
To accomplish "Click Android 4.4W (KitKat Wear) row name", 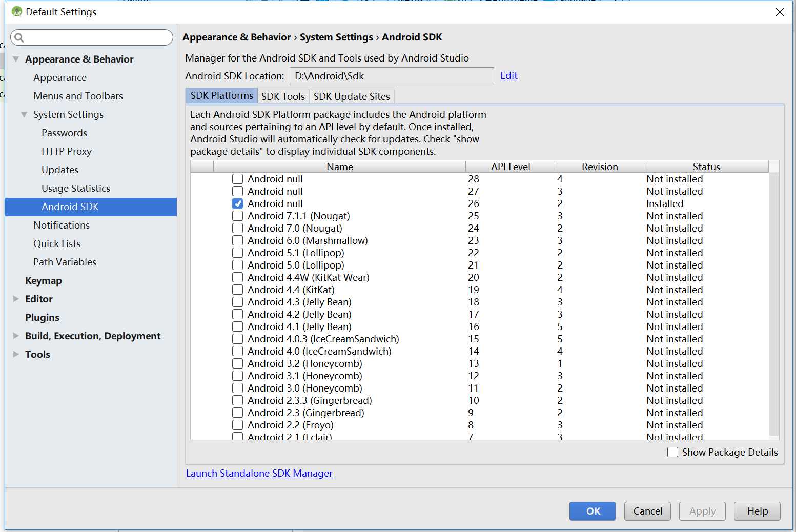I will click(308, 277).
